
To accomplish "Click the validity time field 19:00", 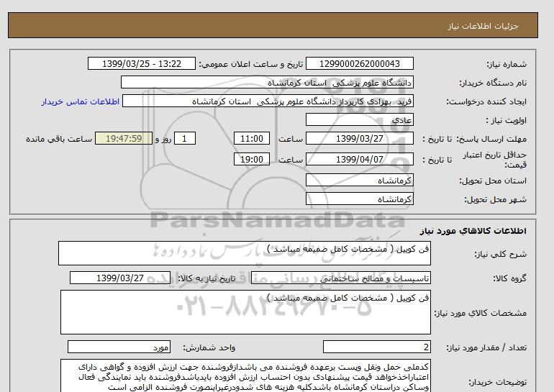I will 252,159.
